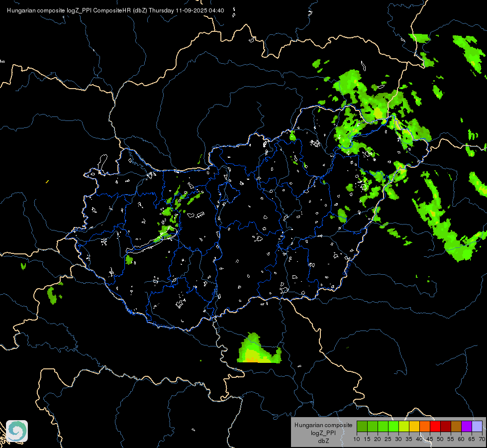Select the 45-50 dBZ bright red swatch

click(x=435, y=427)
